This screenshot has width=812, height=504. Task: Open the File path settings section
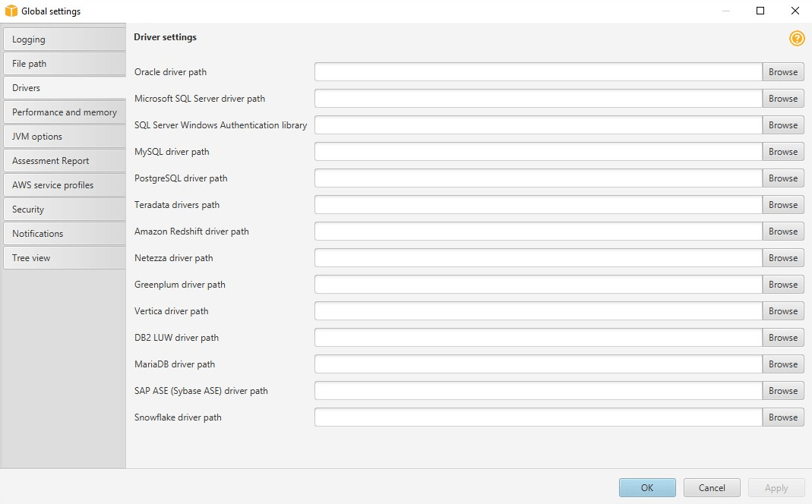[x=64, y=63]
